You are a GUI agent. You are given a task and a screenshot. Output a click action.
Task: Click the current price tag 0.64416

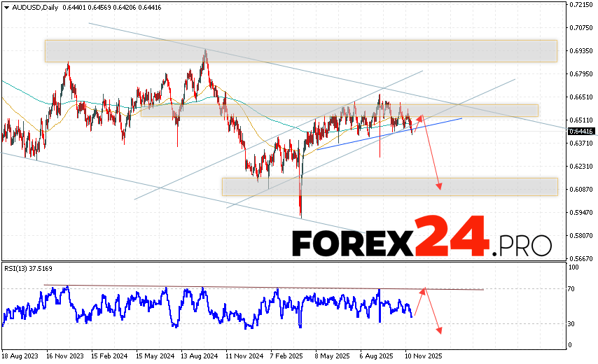(580, 131)
